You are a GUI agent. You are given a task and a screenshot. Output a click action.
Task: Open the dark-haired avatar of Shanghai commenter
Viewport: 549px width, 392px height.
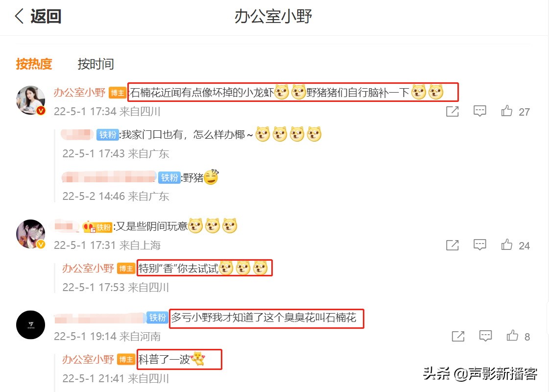[x=31, y=234]
